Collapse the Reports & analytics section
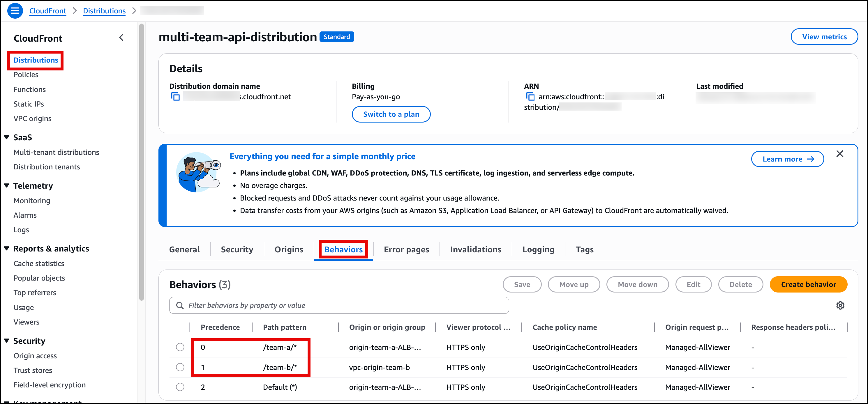The width and height of the screenshot is (868, 404). 6,249
